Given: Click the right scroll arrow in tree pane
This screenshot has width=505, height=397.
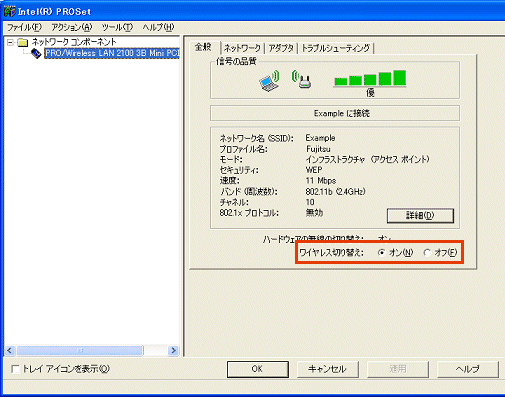Looking at the screenshot, I should [x=173, y=350].
